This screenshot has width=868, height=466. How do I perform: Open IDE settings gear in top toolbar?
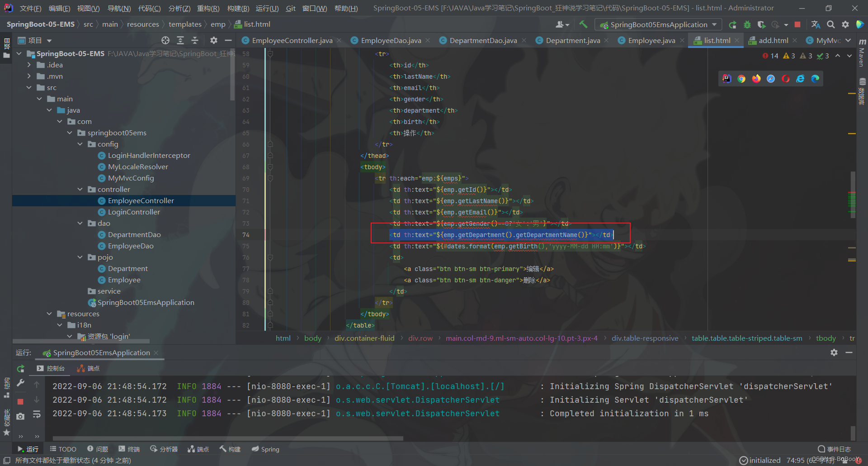click(845, 24)
